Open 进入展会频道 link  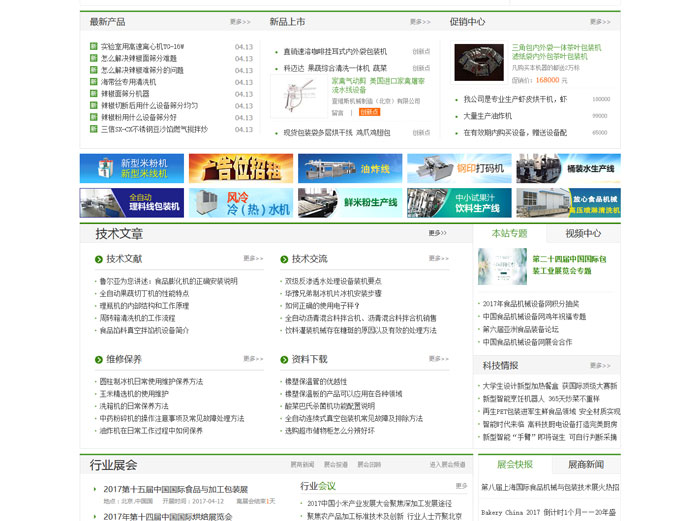447,464
